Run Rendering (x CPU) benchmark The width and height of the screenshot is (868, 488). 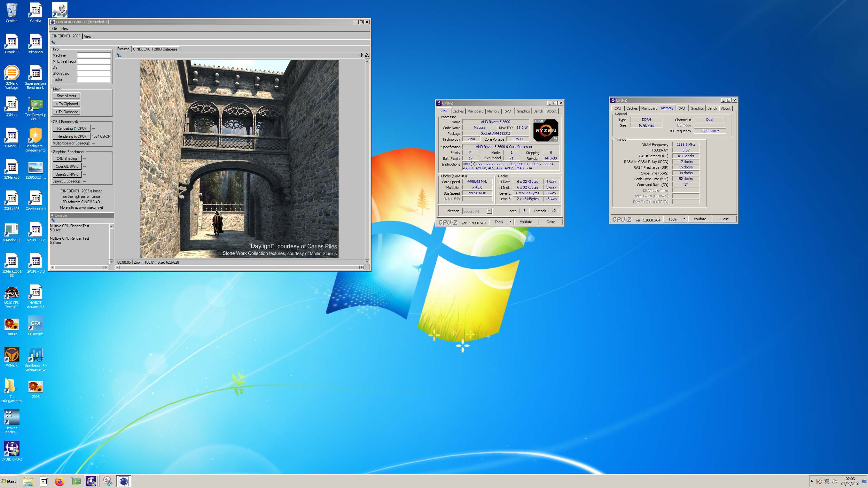tap(71, 136)
